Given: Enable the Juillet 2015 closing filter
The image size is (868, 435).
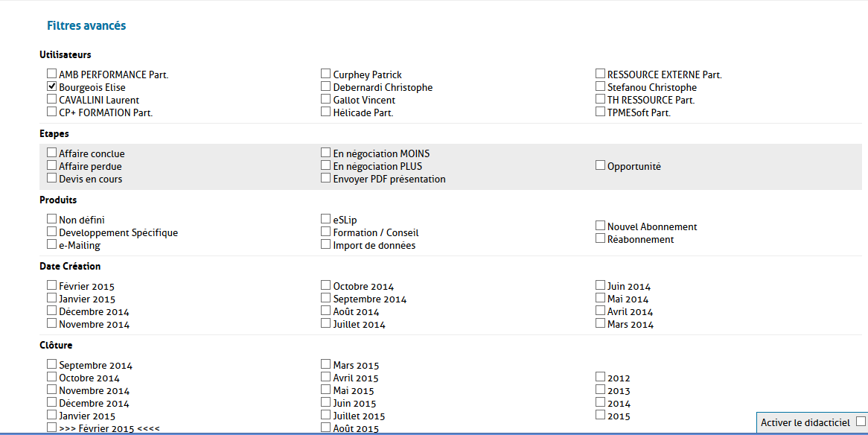Looking at the screenshot, I should tap(326, 415).
